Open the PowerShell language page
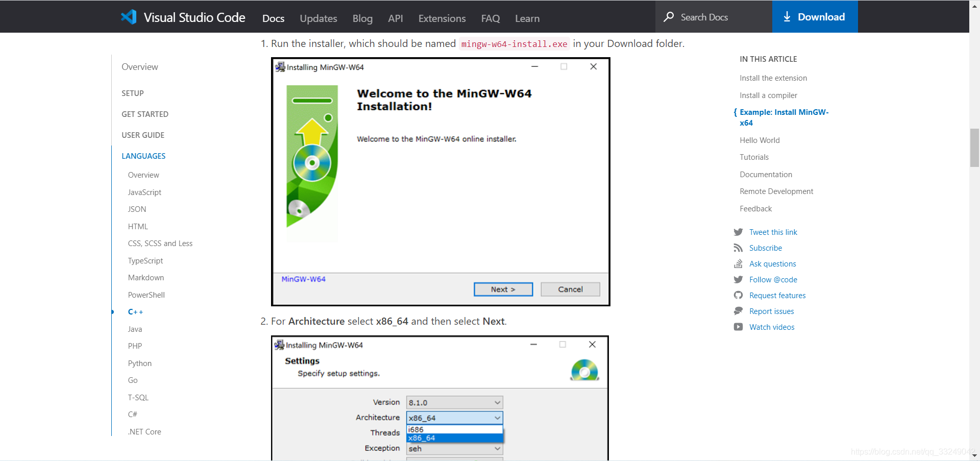The height and width of the screenshot is (461, 980). point(146,295)
